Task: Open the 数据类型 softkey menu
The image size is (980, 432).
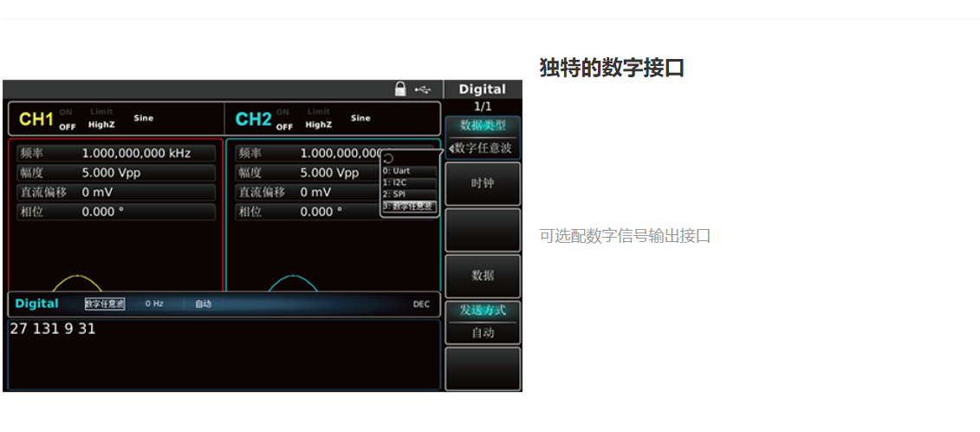Action: coord(483,137)
